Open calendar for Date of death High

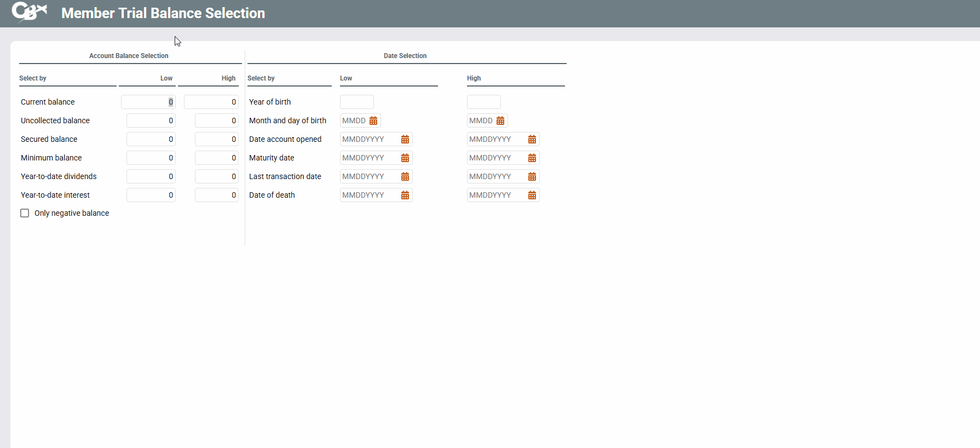click(x=532, y=195)
